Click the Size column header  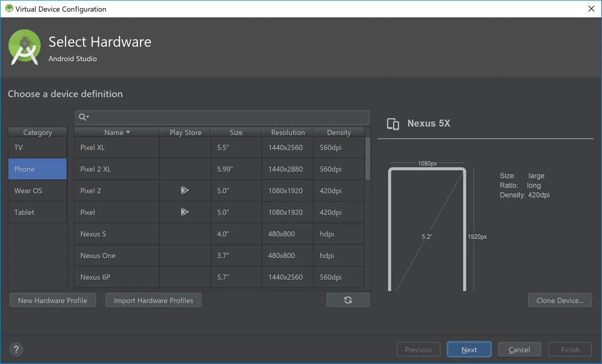click(x=236, y=132)
